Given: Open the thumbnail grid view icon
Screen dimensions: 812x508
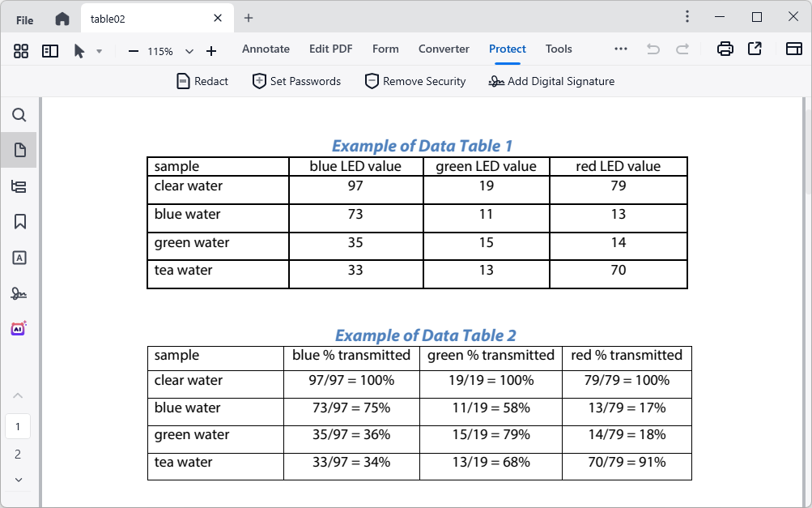Looking at the screenshot, I should point(21,51).
